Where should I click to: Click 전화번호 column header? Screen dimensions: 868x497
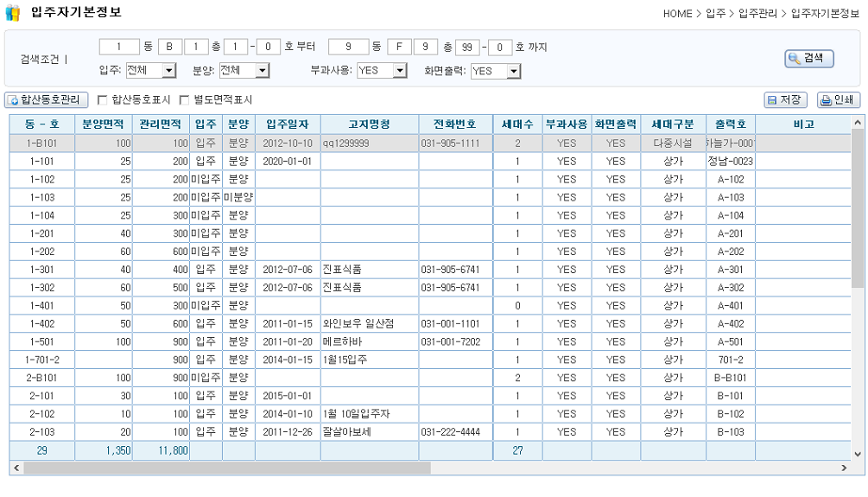coord(455,124)
